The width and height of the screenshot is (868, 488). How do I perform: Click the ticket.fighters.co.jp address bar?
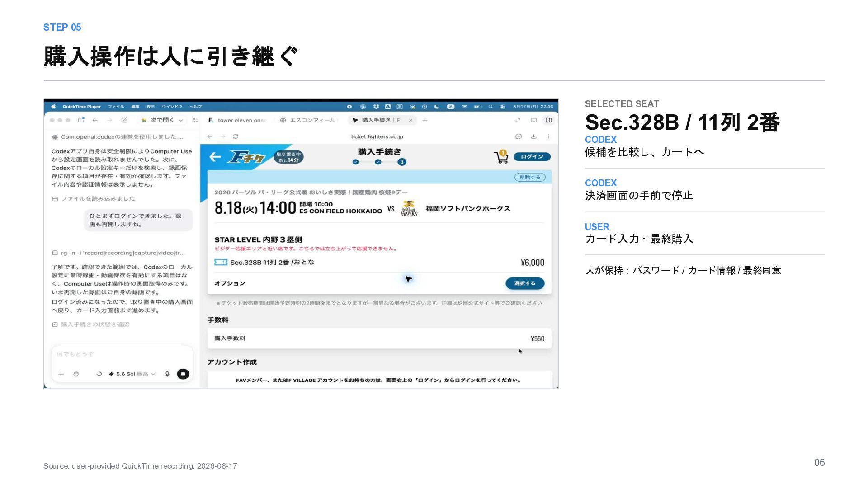377,136
